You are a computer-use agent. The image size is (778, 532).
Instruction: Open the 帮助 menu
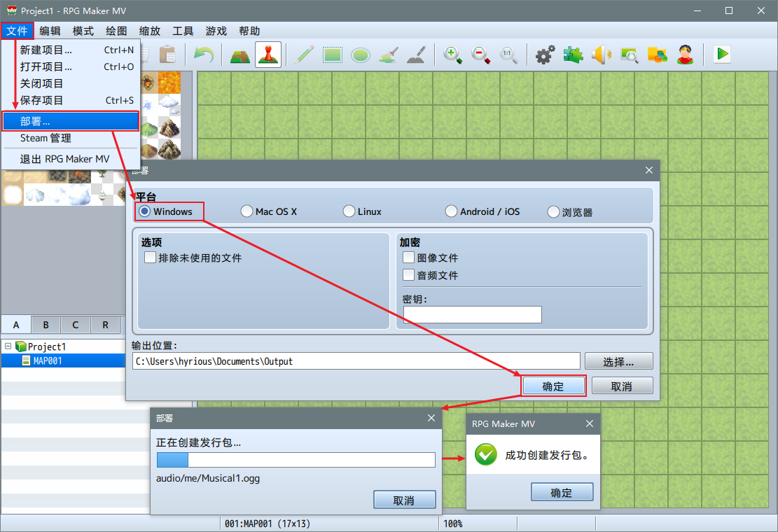pyautogui.click(x=249, y=31)
